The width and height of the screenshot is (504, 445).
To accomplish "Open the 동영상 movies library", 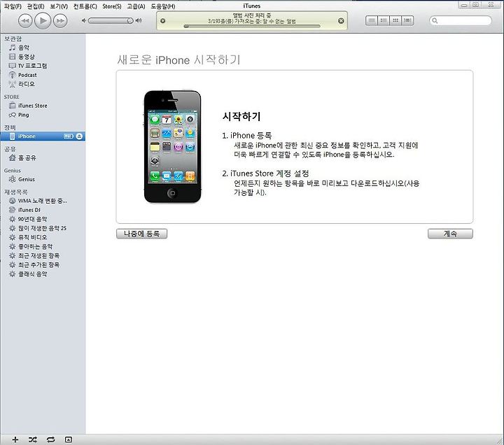I will click(x=26, y=57).
